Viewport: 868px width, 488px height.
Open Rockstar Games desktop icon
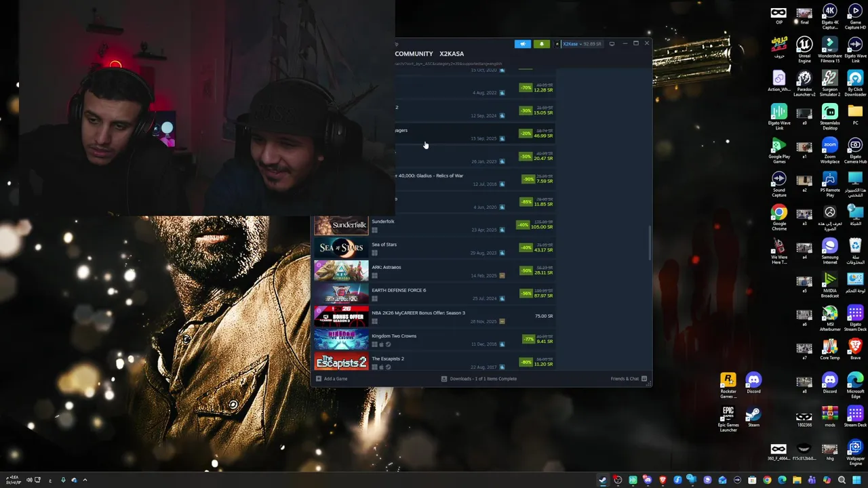pos(728,386)
